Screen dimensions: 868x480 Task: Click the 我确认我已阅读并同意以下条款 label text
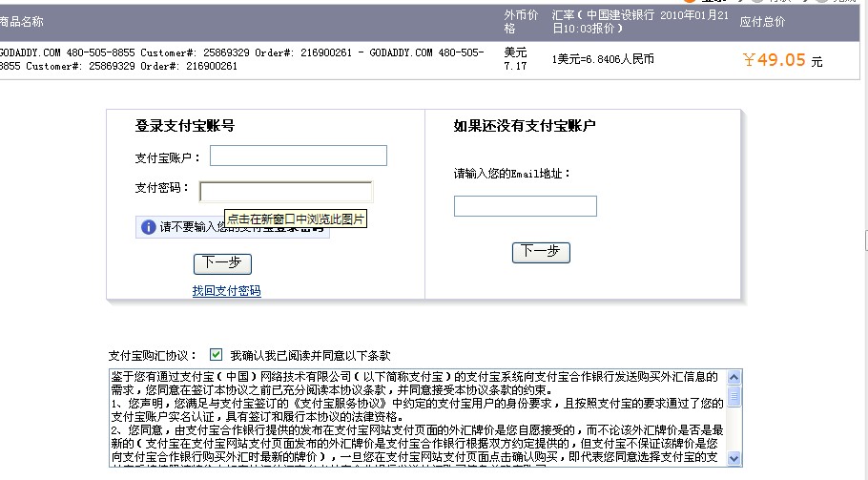(310, 354)
